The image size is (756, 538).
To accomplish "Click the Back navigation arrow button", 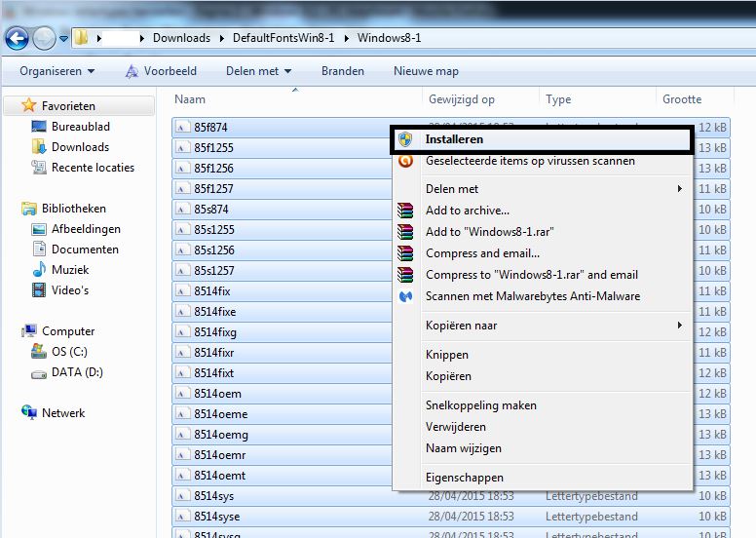I will click(17, 39).
